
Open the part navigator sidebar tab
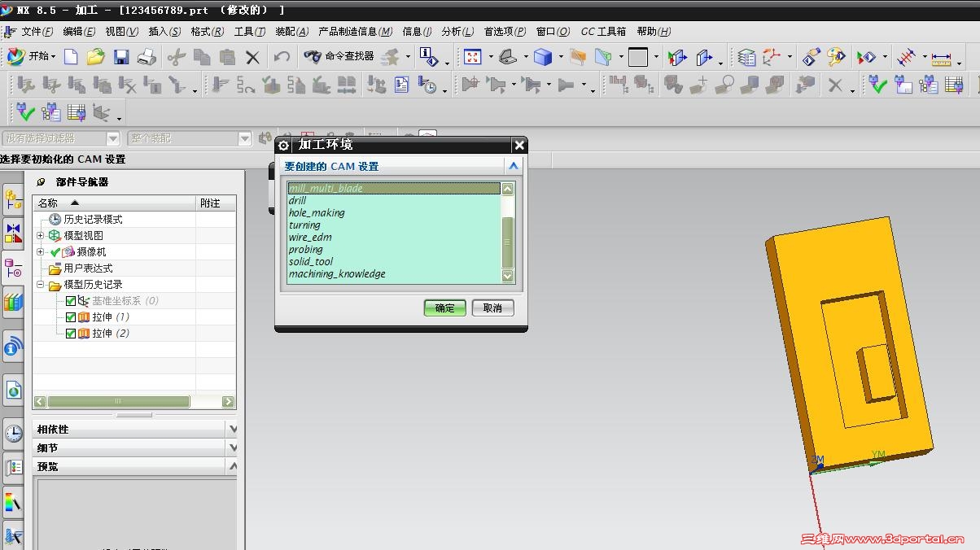click(x=13, y=268)
